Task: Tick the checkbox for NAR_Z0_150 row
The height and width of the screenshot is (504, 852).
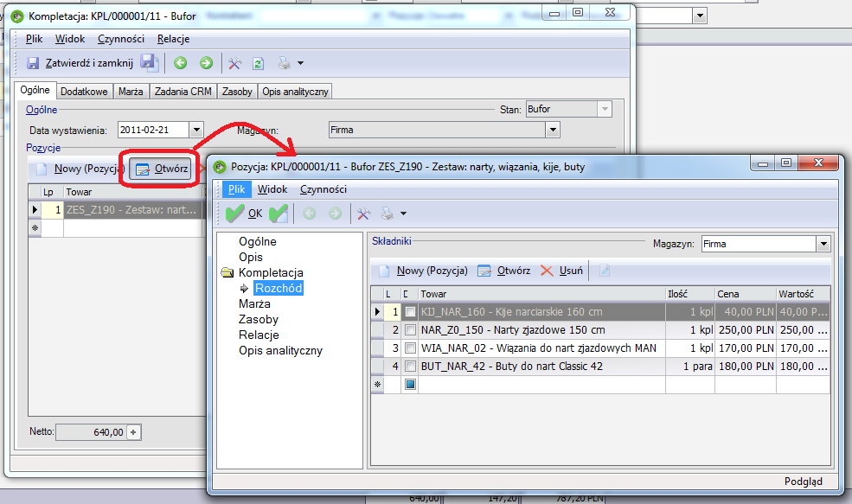Action: click(x=410, y=330)
